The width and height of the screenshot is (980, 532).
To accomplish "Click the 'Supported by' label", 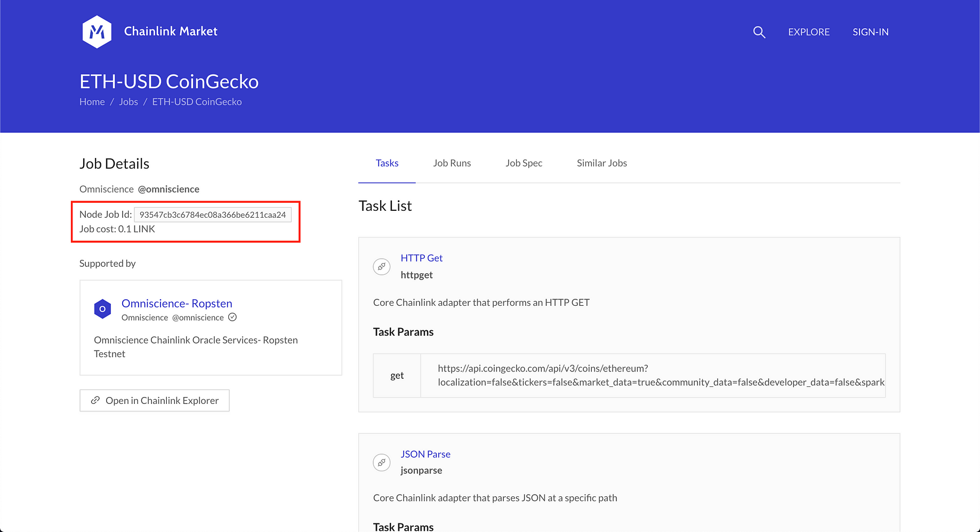I will point(108,264).
